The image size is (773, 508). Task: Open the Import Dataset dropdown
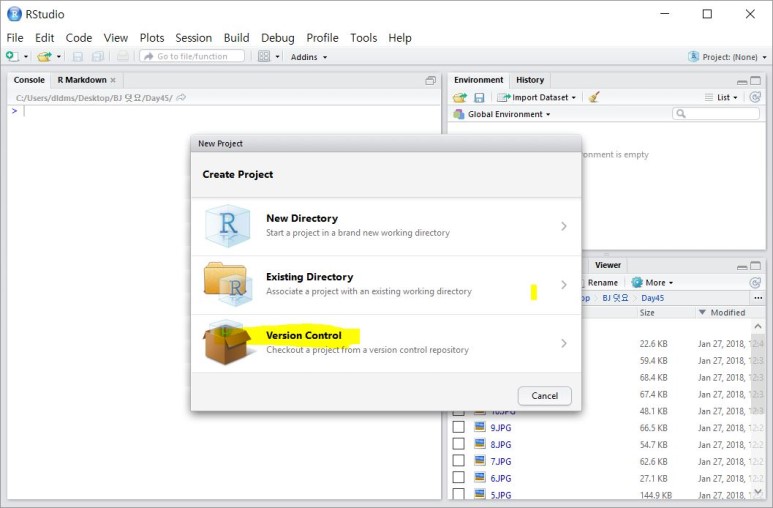(536, 98)
